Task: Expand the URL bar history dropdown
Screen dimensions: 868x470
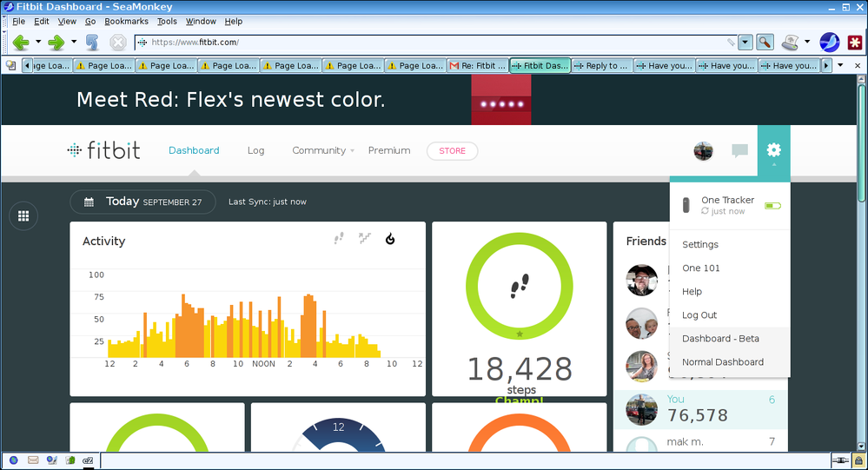Action: (x=745, y=42)
